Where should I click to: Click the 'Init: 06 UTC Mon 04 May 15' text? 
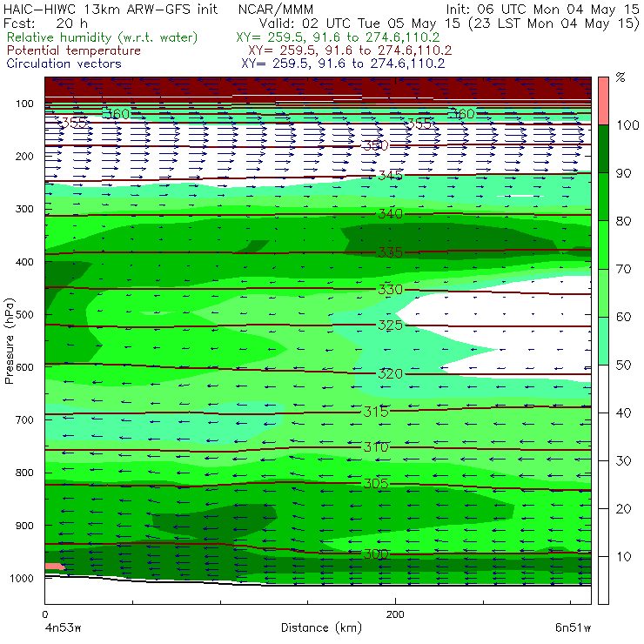pos(543,10)
